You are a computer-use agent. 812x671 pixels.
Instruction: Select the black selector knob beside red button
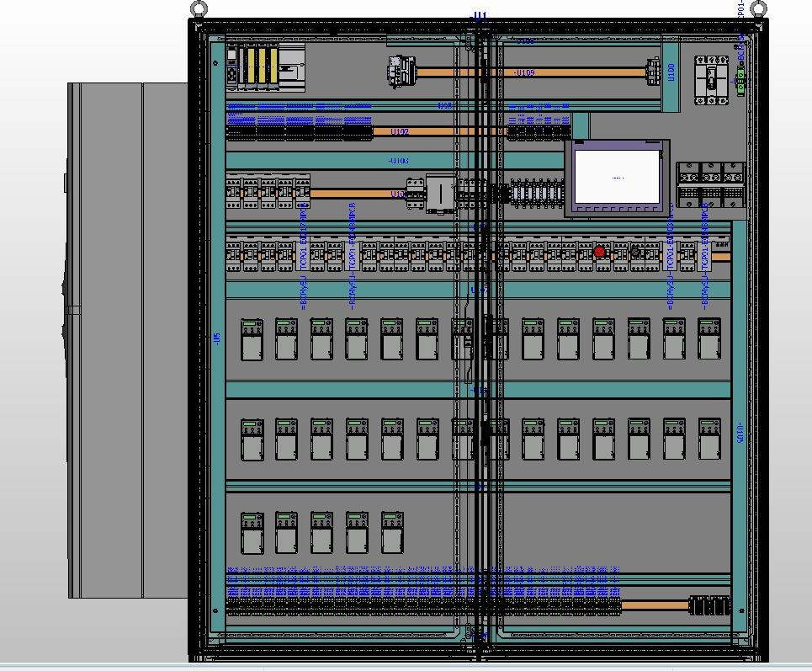pyautogui.click(x=635, y=252)
